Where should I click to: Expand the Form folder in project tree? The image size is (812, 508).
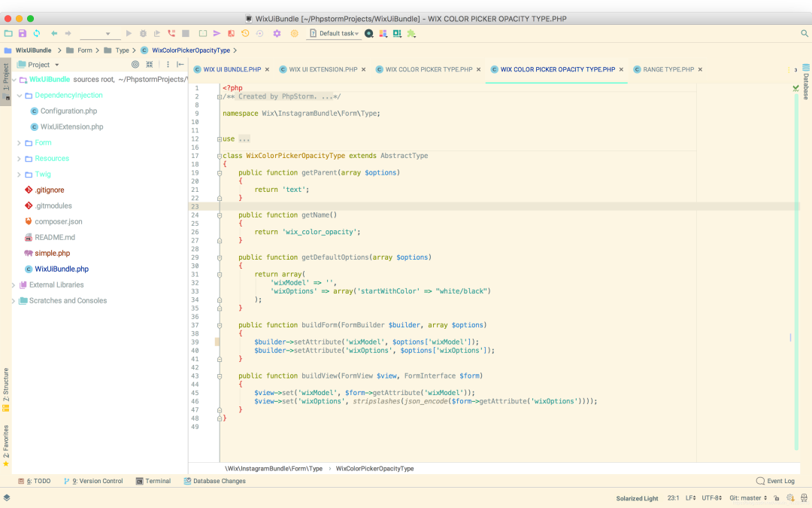pos(19,142)
